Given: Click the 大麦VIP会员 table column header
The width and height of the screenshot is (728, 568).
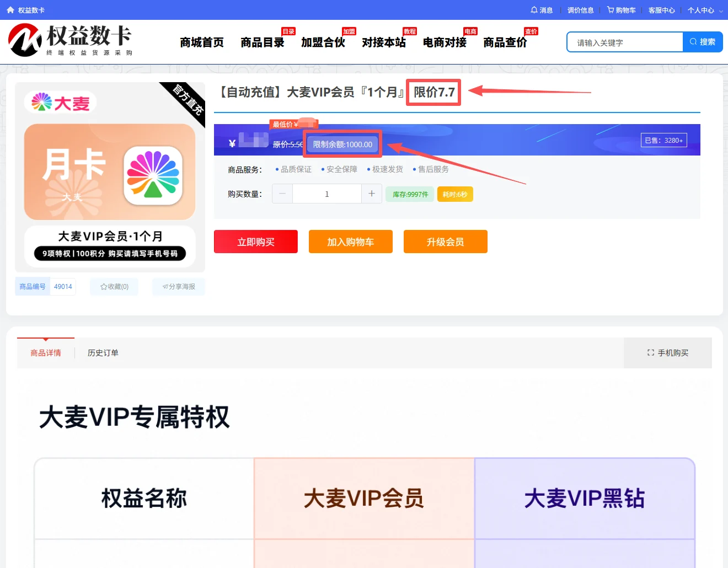Looking at the screenshot, I should [364, 498].
